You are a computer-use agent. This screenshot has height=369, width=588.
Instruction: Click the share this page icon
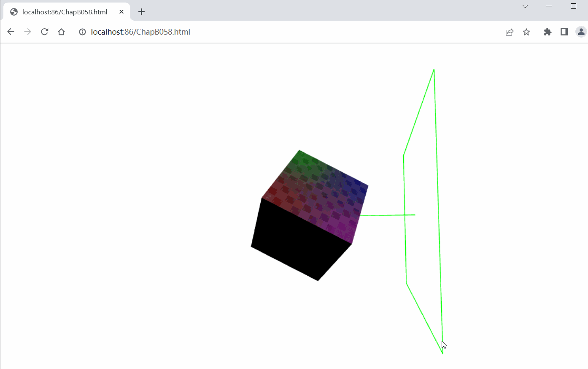[509, 32]
